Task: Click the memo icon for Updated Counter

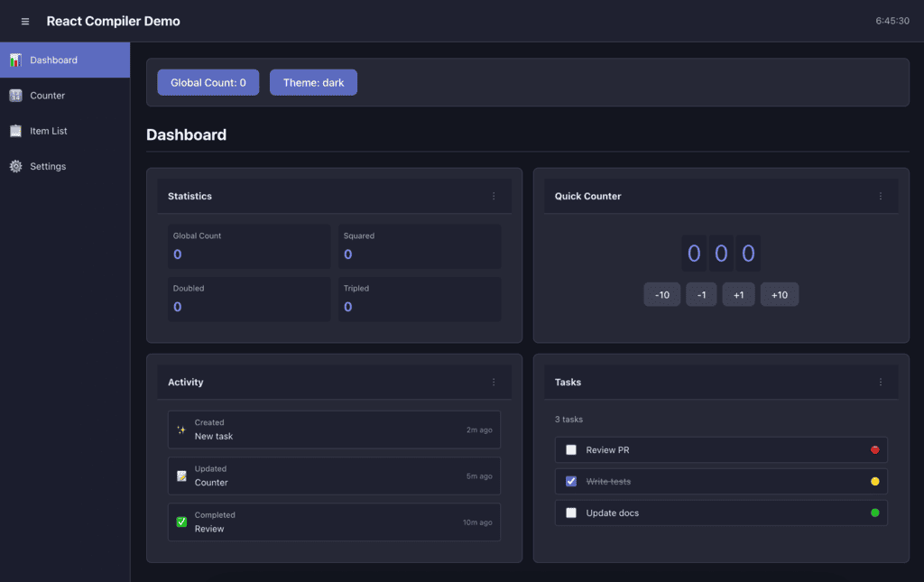Action: 181,476
